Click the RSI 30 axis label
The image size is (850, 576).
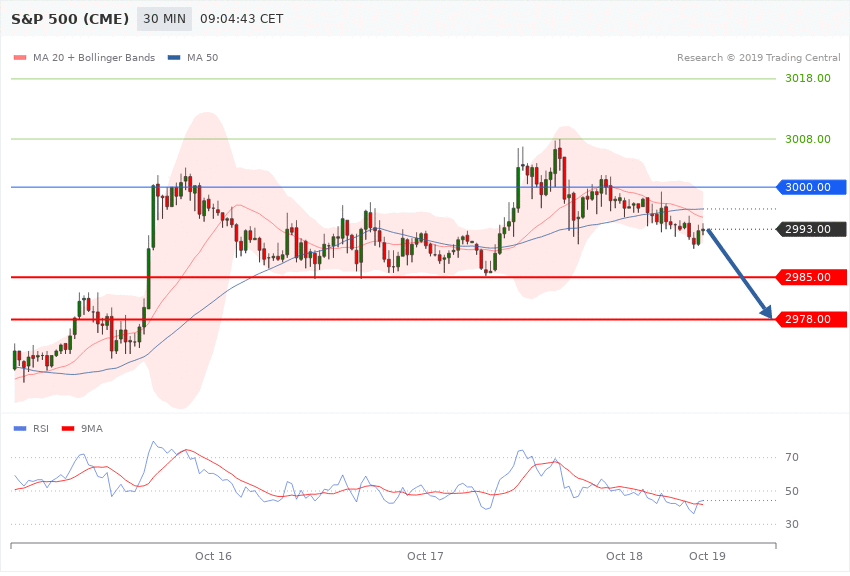792,524
